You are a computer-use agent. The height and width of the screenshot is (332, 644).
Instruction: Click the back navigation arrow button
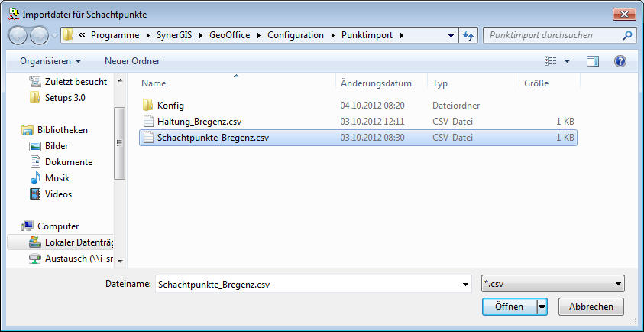18,35
